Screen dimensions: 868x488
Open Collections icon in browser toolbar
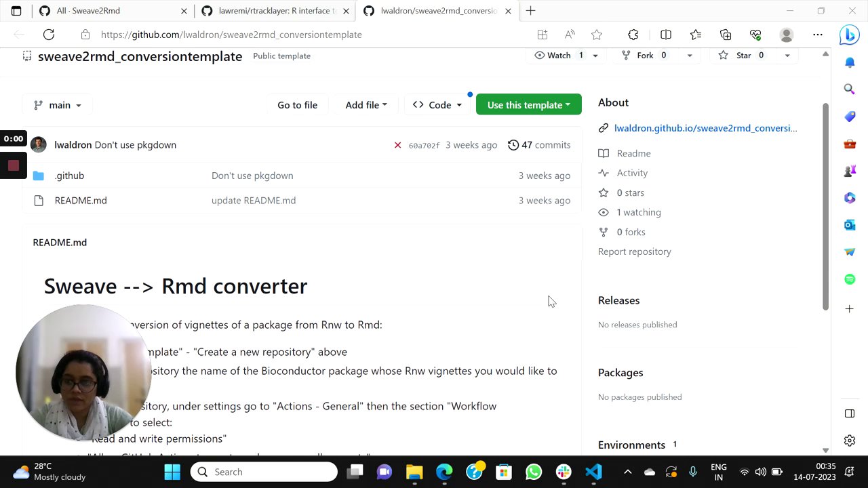click(x=726, y=35)
